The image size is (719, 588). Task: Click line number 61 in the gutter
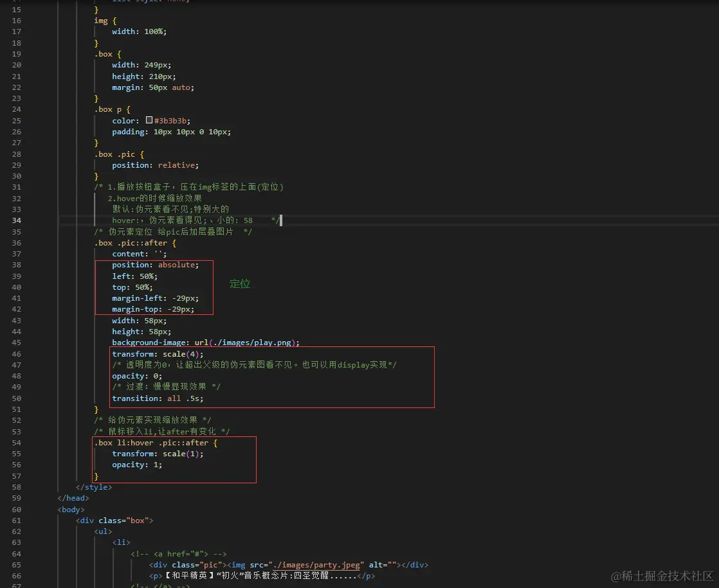click(x=17, y=521)
